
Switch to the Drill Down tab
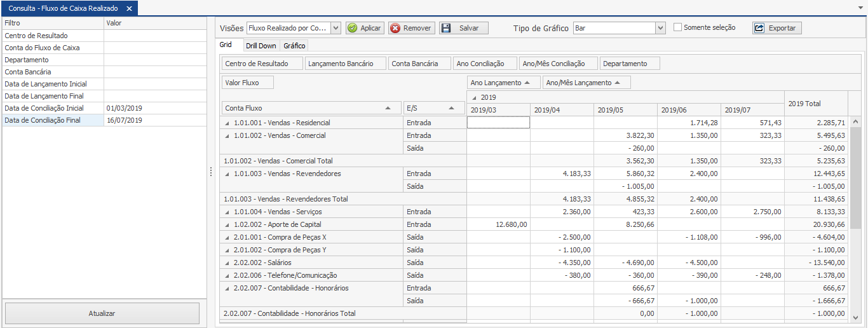(x=261, y=46)
